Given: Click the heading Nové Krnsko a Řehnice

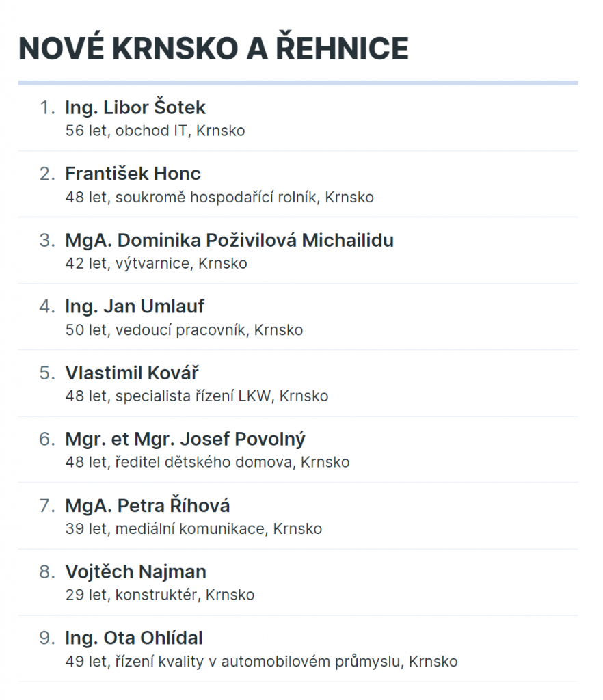Looking at the screenshot, I should 213,48.
